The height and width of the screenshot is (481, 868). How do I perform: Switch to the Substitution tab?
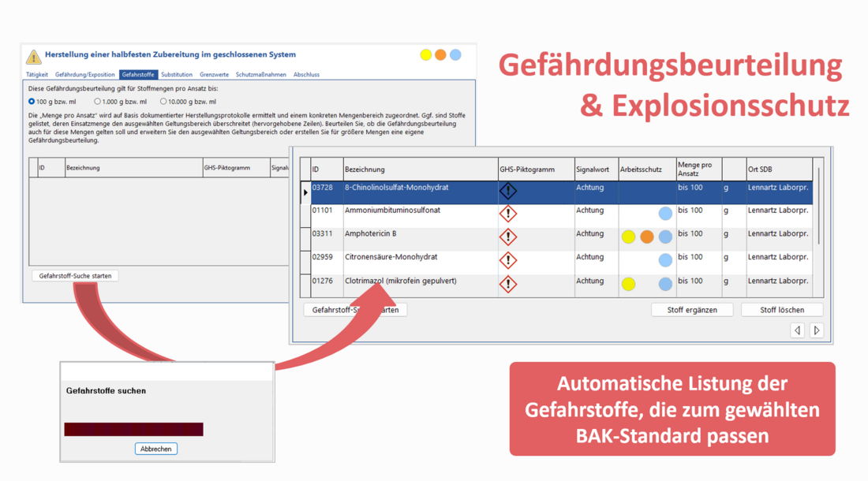(x=177, y=75)
